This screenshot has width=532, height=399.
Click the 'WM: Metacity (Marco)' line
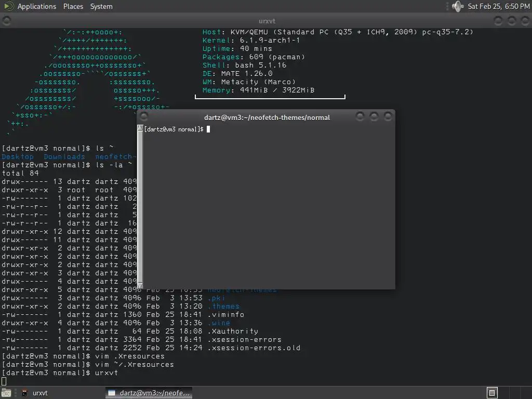[x=249, y=82]
